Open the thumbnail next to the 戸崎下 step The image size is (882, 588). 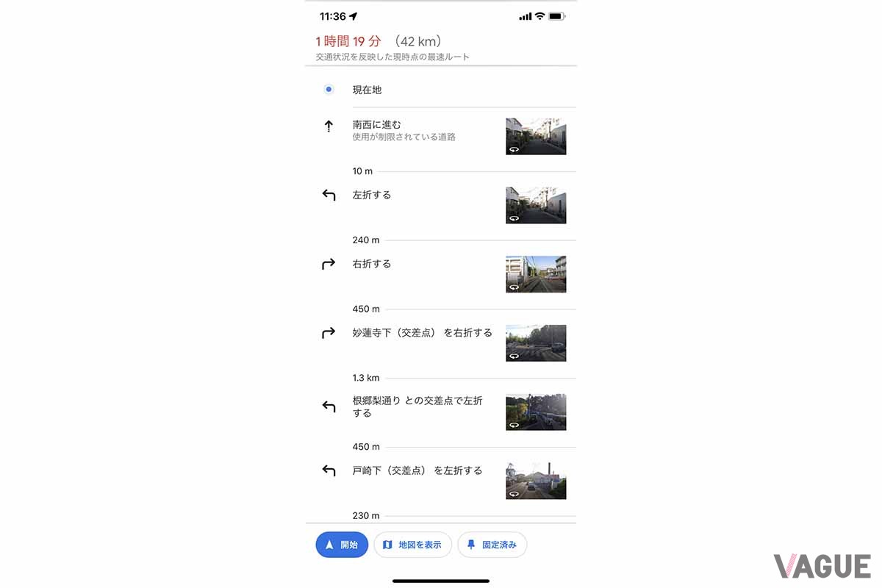pyautogui.click(x=536, y=480)
